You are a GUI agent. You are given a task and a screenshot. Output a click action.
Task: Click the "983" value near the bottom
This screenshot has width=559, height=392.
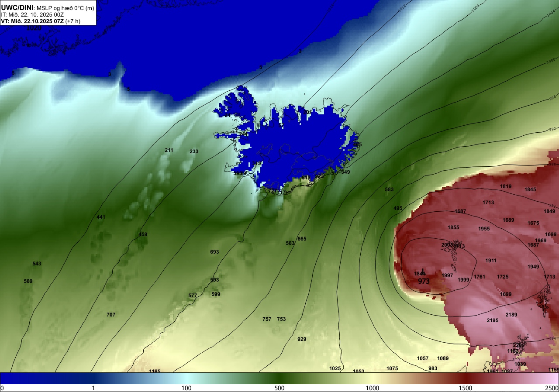click(x=433, y=368)
